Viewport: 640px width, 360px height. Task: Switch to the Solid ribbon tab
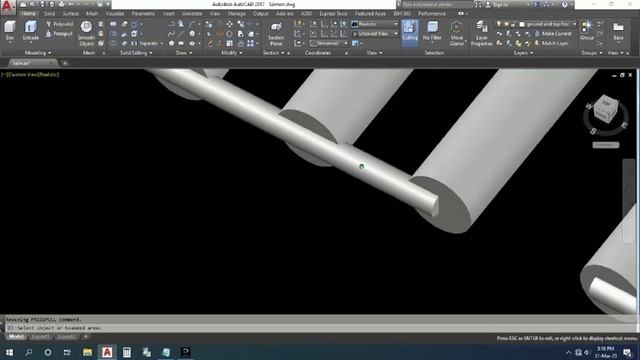click(49, 14)
